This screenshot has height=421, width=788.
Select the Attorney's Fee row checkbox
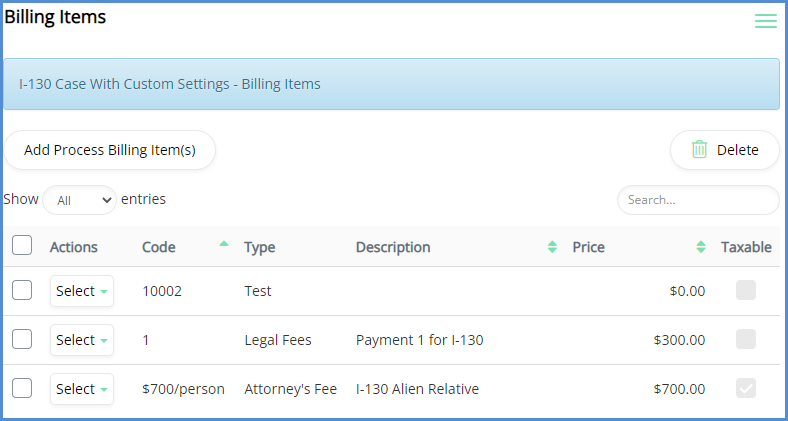[x=22, y=389]
